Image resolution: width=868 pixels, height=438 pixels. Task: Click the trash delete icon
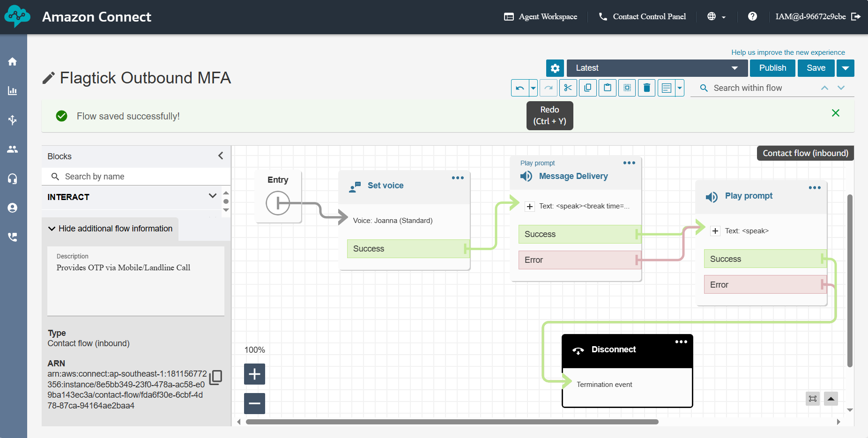(x=646, y=88)
